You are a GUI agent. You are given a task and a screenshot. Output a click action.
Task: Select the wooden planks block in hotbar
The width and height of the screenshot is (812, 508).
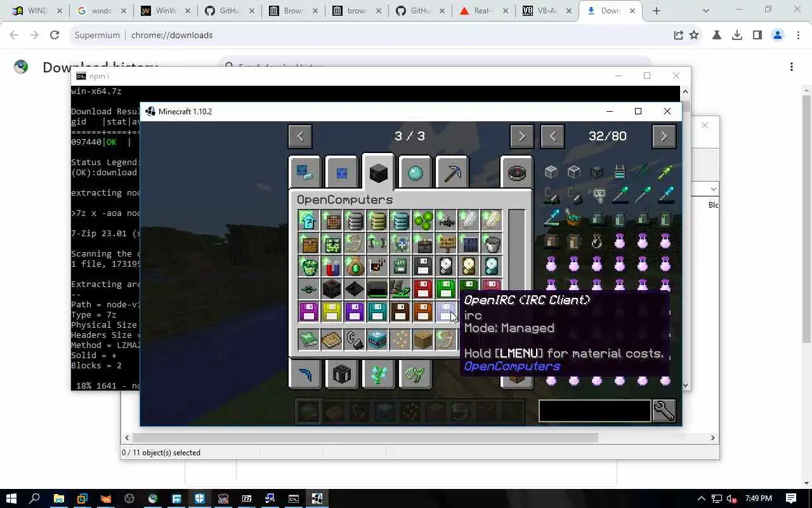pyautogui.click(x=422, y=340)
